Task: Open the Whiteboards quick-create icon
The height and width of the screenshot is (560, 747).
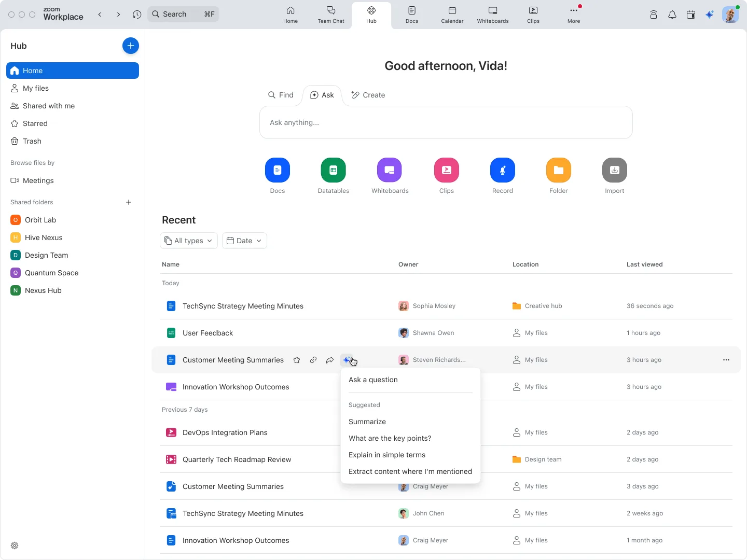Action: (390, 170)
